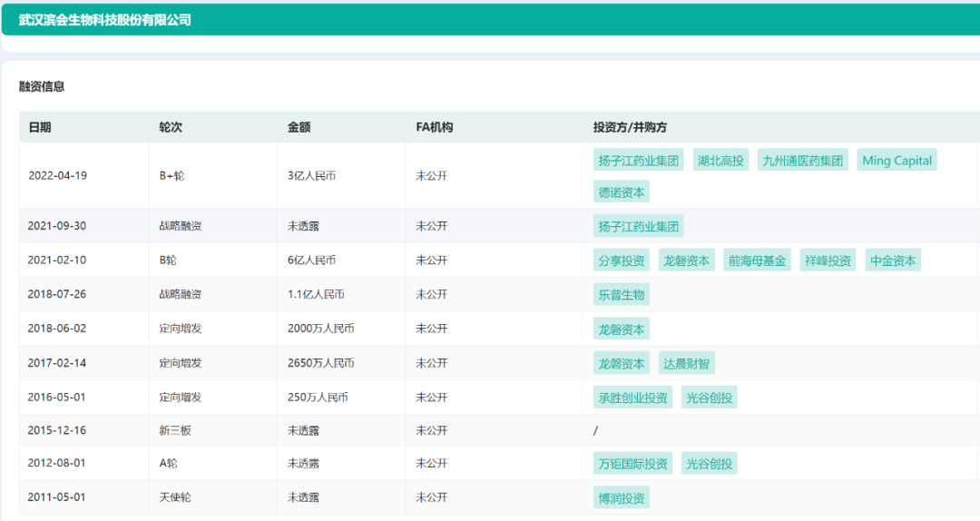Click the FA机构 column header
Image resolution: width=980 pixels, height=521 pixels.
pos(434,128)
